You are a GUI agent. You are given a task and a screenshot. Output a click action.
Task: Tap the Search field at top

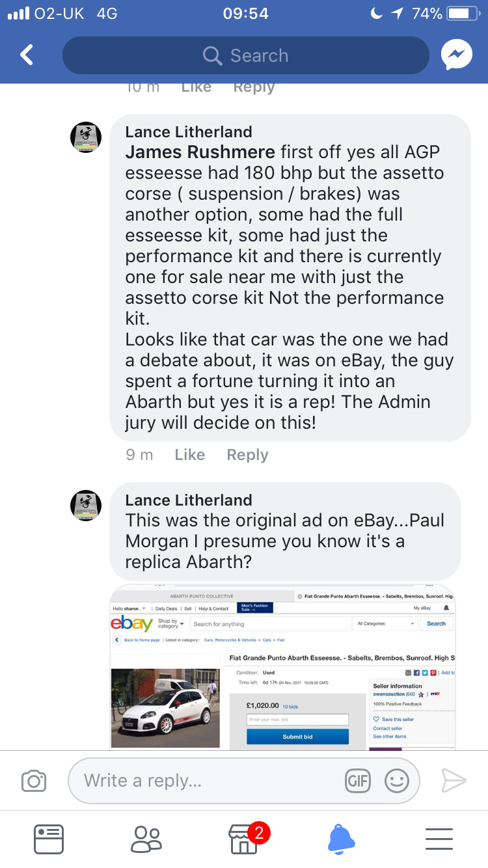[x=246, y=55]
